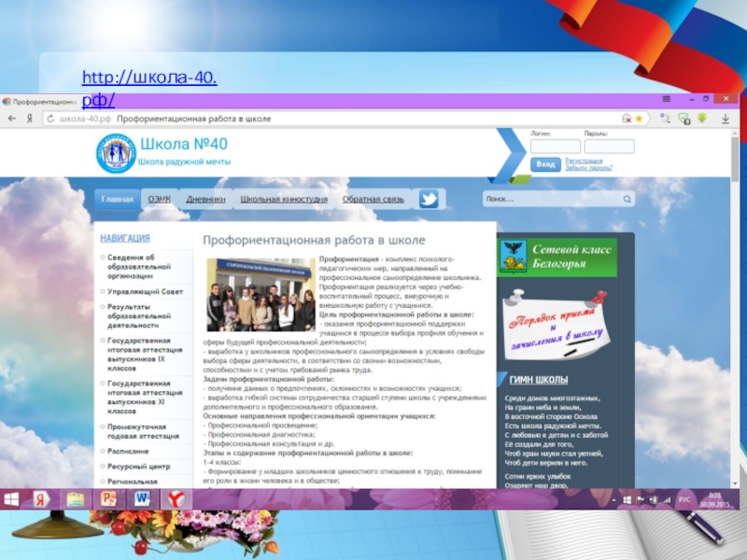Click the browser back arrow
Image resolution: width=747 pixels, height=560 pixels.
click(x=12, y=119)
